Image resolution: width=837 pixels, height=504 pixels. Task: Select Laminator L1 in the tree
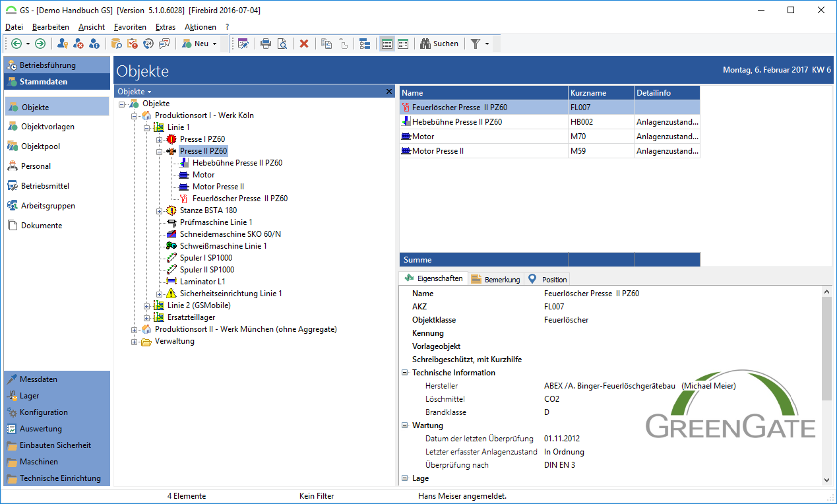[x=202, y=282]
